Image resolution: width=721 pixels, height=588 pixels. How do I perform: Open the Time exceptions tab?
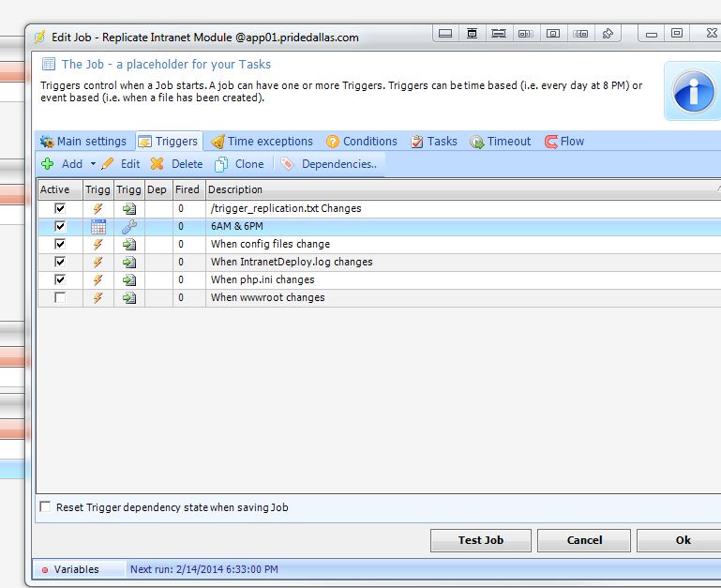262,142
